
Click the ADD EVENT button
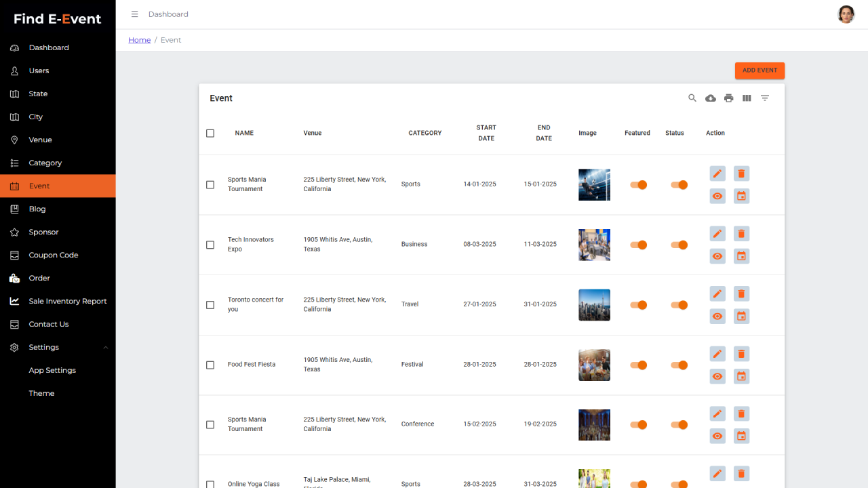759,70
